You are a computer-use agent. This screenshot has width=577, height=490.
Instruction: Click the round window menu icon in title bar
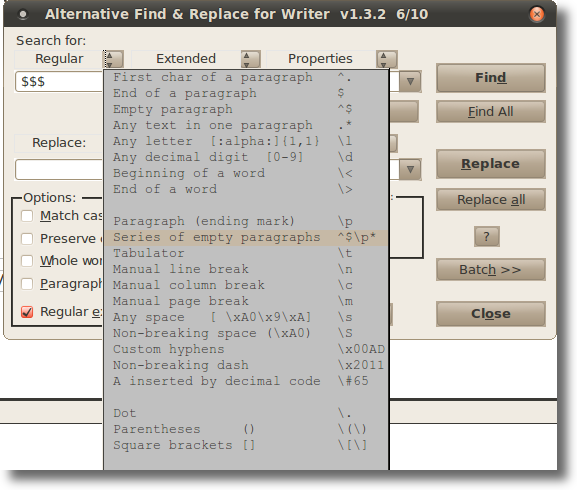[x=23, y=14]
